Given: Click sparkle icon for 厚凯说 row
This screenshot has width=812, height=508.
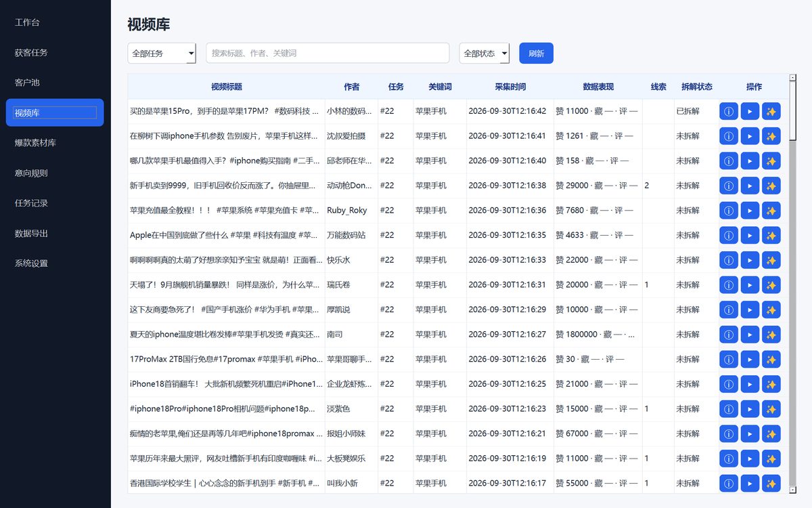Looking at the screenshot, I should (771, 310).
